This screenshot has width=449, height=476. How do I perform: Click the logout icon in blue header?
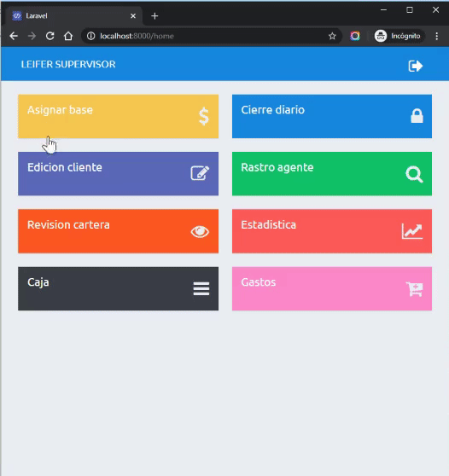(x=415, y=66)
